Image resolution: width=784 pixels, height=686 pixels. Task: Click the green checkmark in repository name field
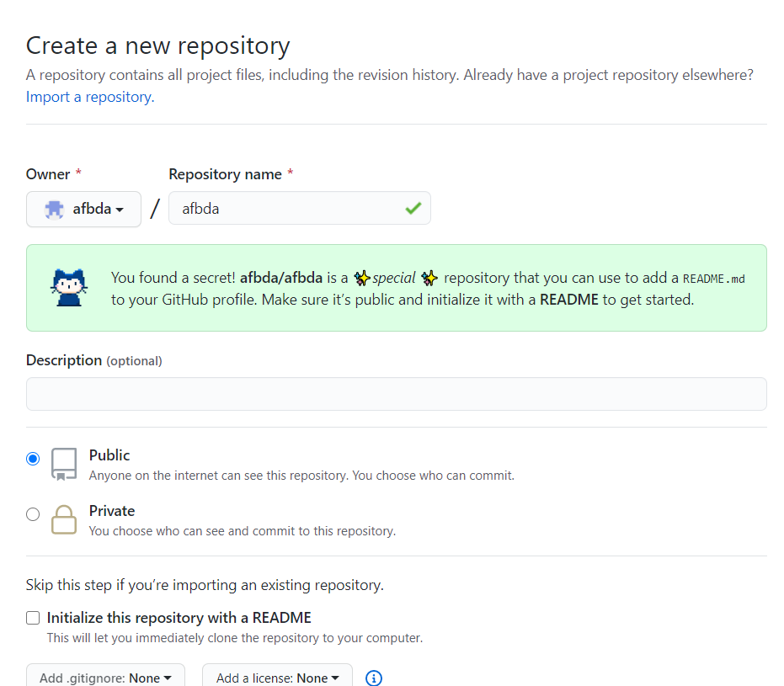pyautogui.click(x=413, y=208)
